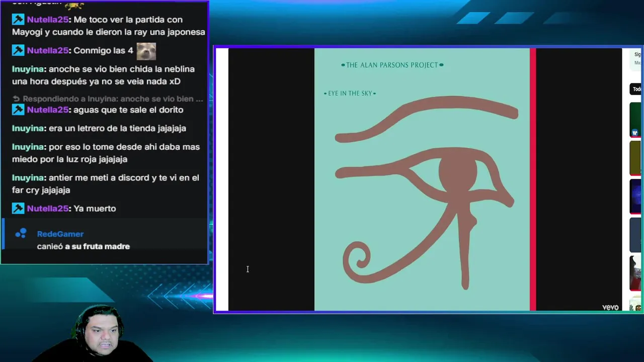Click "una hora después ya no se veia nada xD"
Image resolution: width=644 pixels, height=362 pixels.
pyautogui.click(x=96, y=81)
